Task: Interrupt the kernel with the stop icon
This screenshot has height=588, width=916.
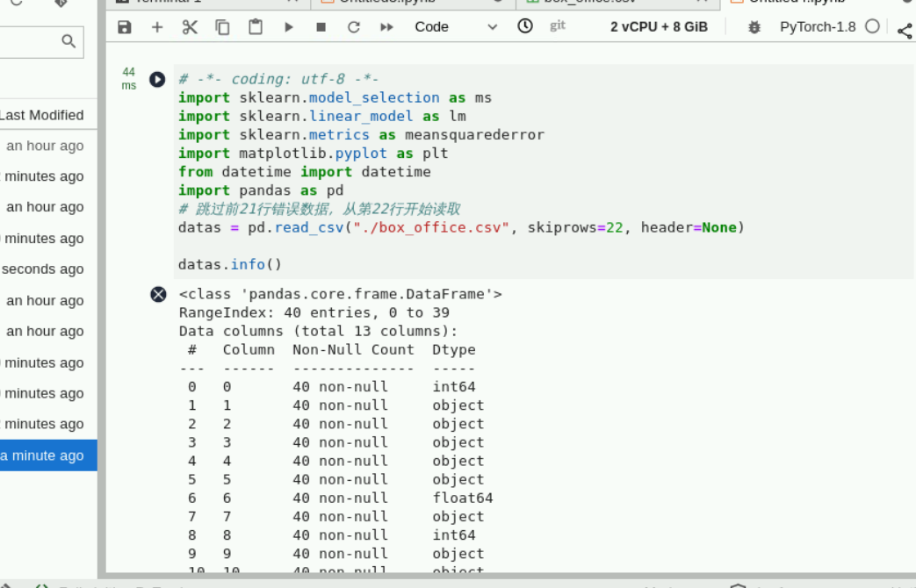Action: 321,27
